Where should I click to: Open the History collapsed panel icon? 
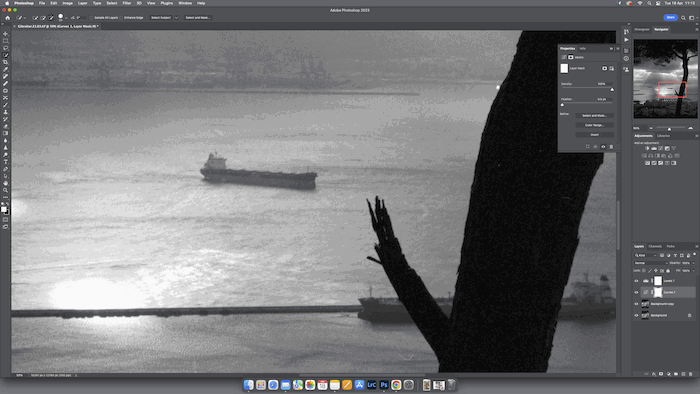point(626,32)
